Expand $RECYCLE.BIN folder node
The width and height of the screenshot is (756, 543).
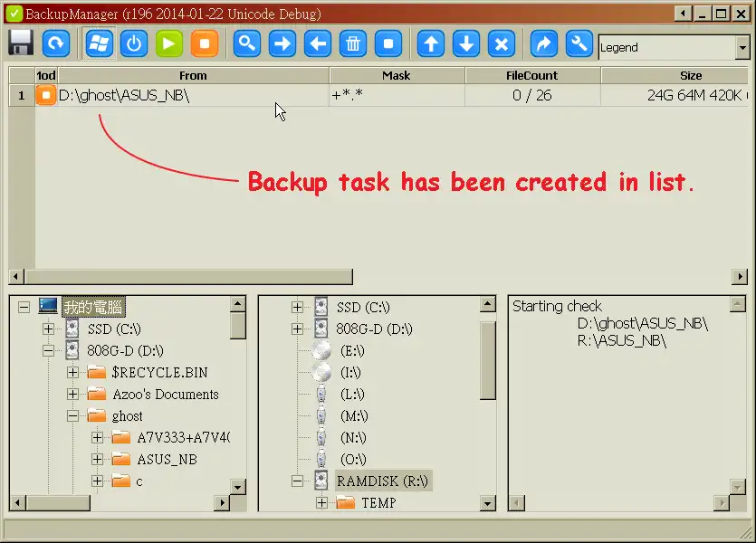[x=72, y=373]
